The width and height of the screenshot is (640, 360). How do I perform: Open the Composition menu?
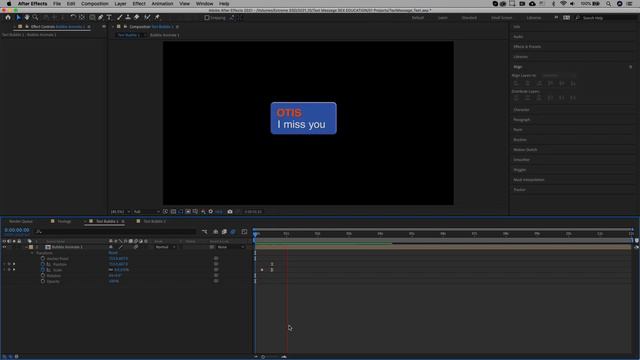click(x=95, y=4)
